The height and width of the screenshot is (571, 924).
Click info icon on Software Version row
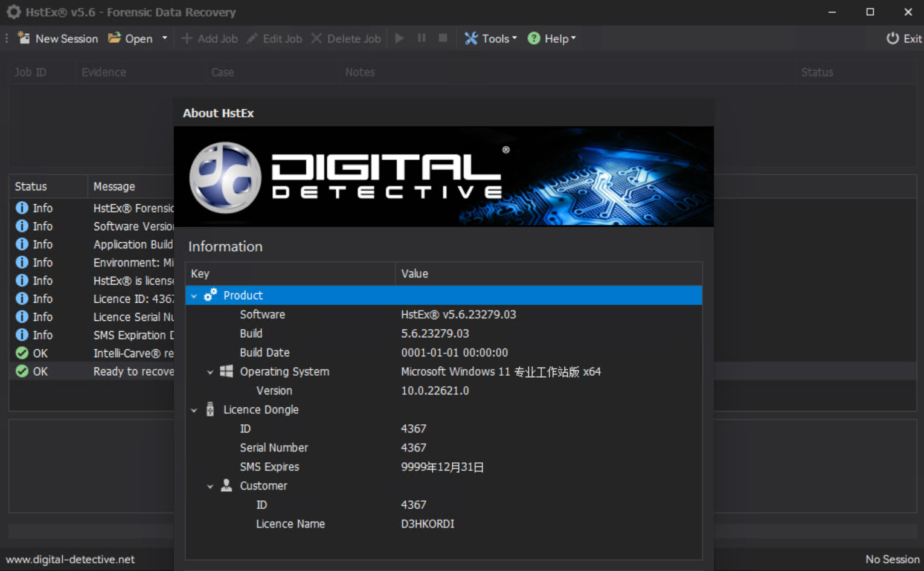click(x=22, y=226)
